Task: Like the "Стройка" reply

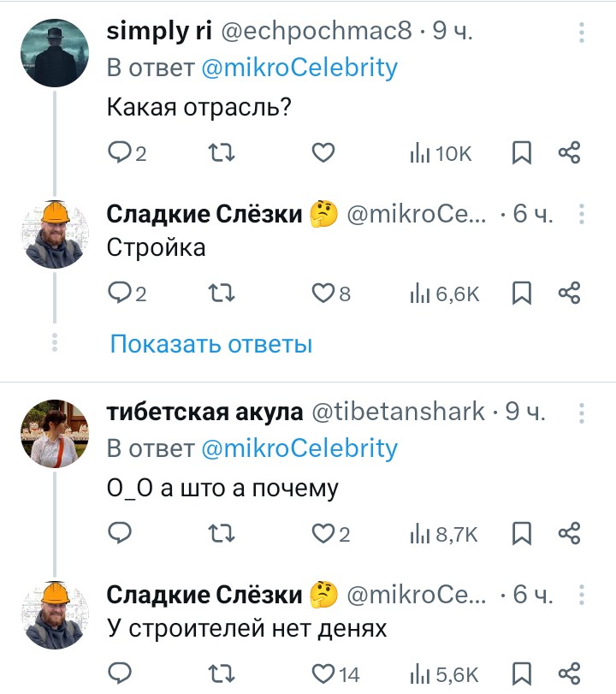Action: click(322, 294)
